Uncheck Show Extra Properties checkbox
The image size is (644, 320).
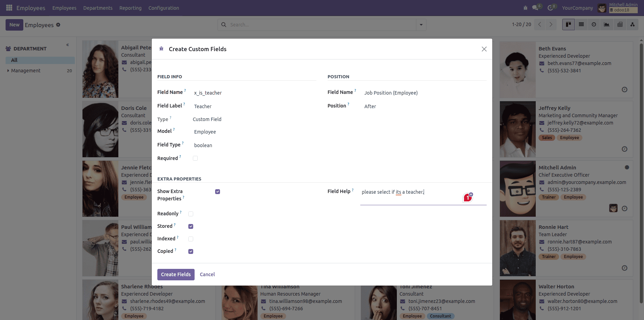click(218, 192)
